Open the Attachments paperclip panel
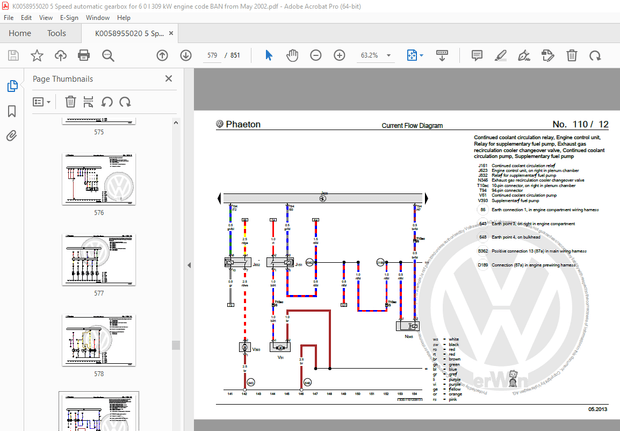Viewport: 620px width, 431px height. tap(12, 136)
